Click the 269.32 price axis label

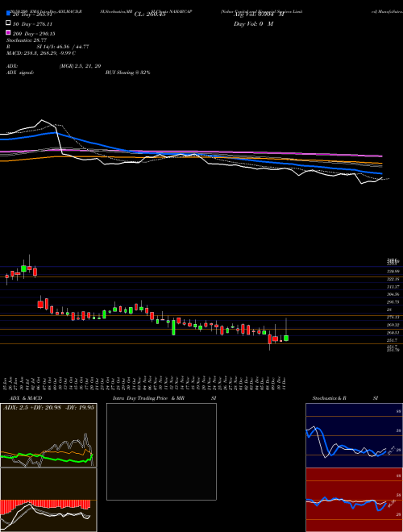point(394,325)
